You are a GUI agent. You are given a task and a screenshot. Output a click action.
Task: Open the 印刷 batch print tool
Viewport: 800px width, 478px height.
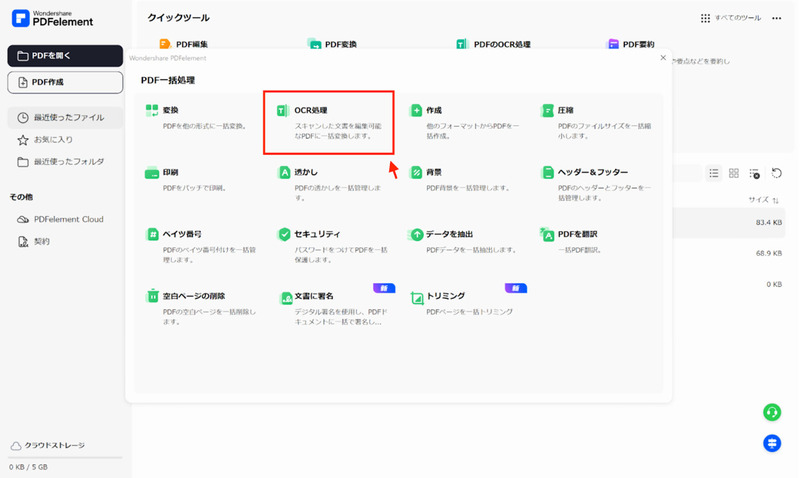point(186,179)
